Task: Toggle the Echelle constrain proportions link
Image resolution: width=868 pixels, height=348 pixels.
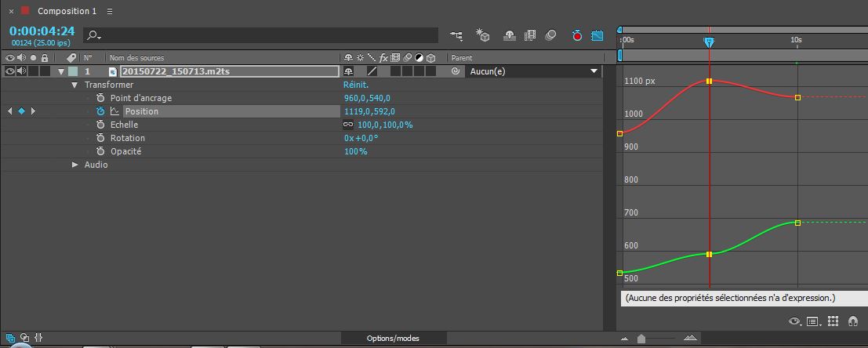Action: 348,125
